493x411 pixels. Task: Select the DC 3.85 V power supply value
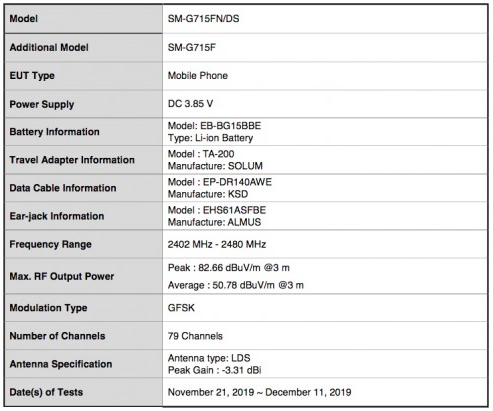point(190,104)
